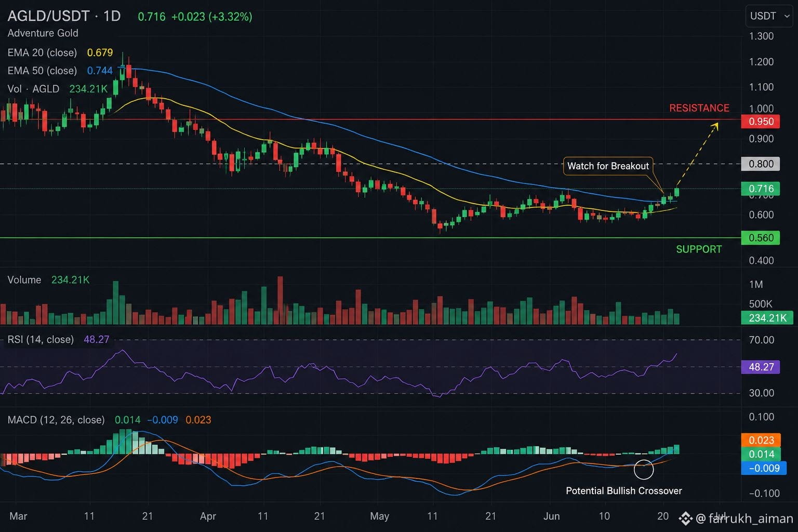Image resolution: width=798 pixels, height=532 pixels.
Task: Click the Watch for Breakout callout text
Action: [608, 166]
